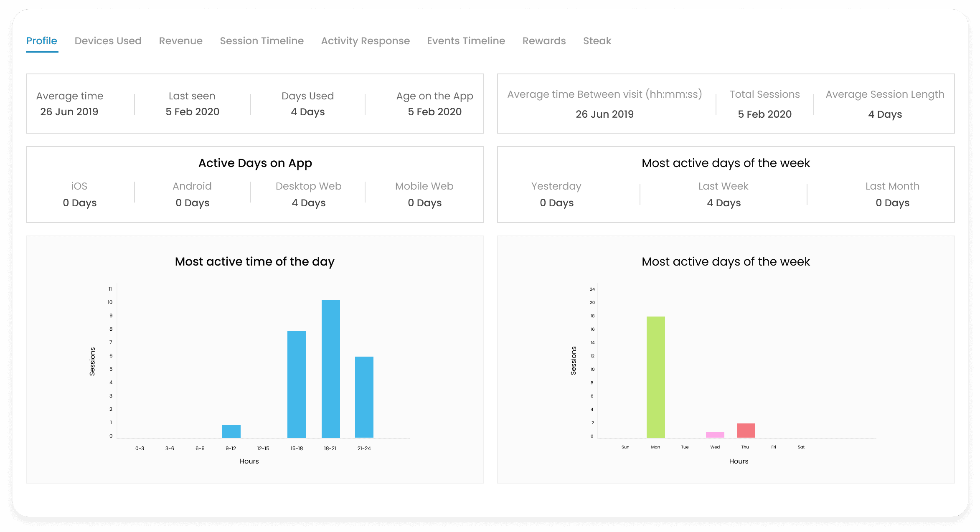Switch to the Devices Used tab

coord(108,41)
